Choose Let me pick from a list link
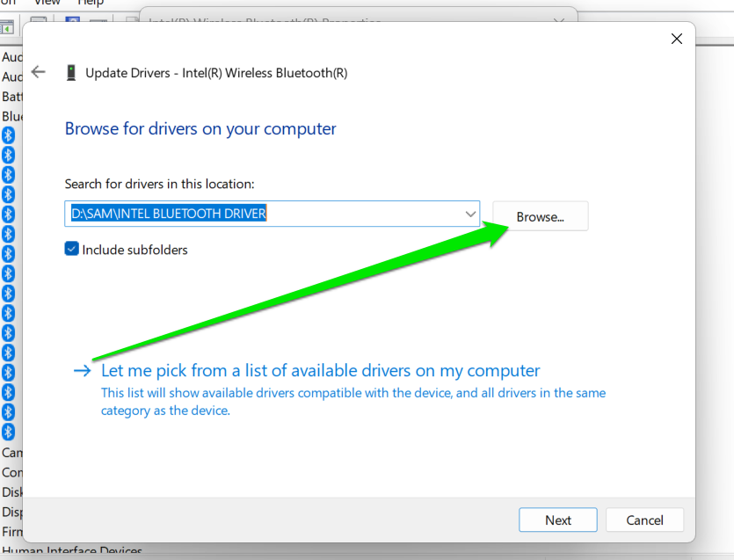 (x=321, y=370)
